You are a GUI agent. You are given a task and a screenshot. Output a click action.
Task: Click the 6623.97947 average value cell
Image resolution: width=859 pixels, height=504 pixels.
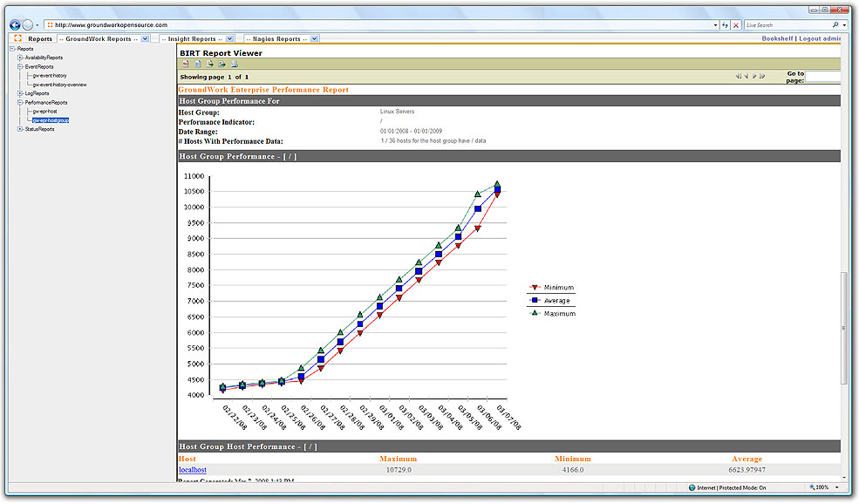click(747, 470)
